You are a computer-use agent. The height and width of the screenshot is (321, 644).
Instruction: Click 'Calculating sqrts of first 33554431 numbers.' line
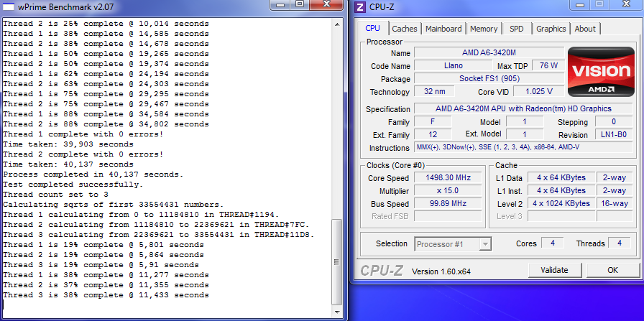click(x=114, y=205)
